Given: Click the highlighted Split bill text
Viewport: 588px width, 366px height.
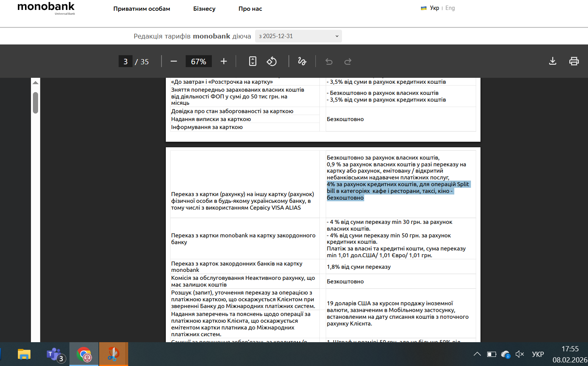Looking at the screenshot, I should (x=398, y=191).
